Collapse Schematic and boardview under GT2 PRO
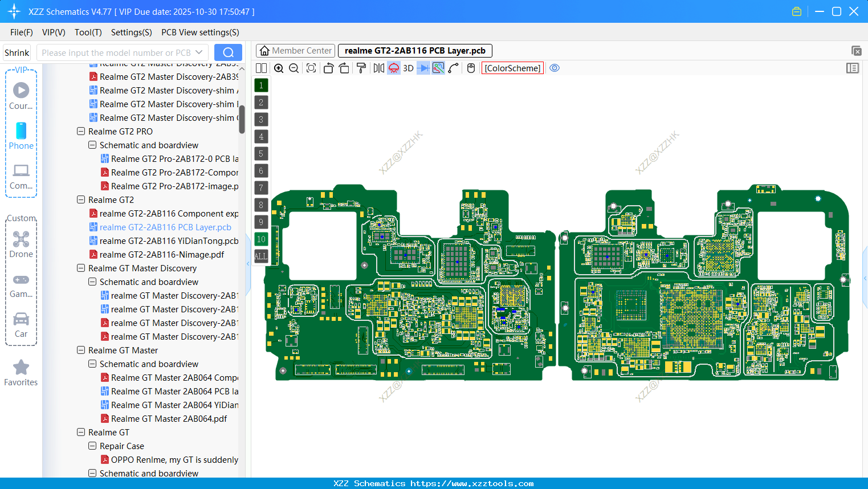Viewport: 868px width, 489px height. (x=92, y=145)
